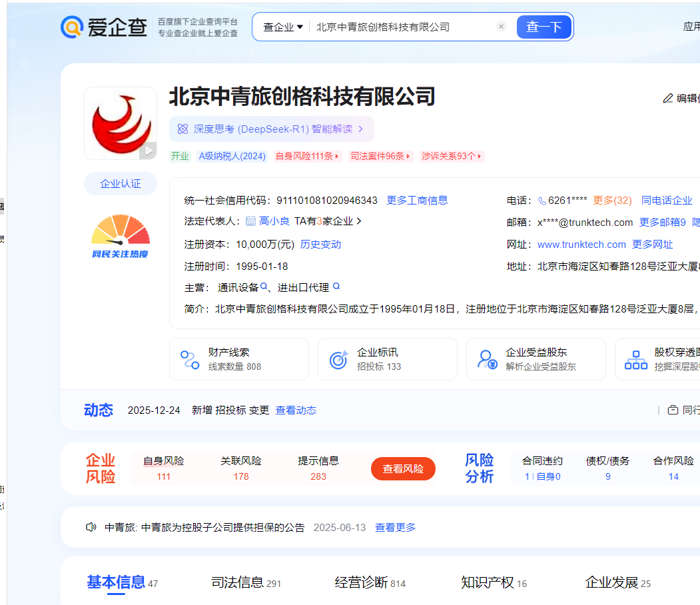Switch to the 司法信息 tab
This screenshot has width=700, height=605.
(246, 582)
